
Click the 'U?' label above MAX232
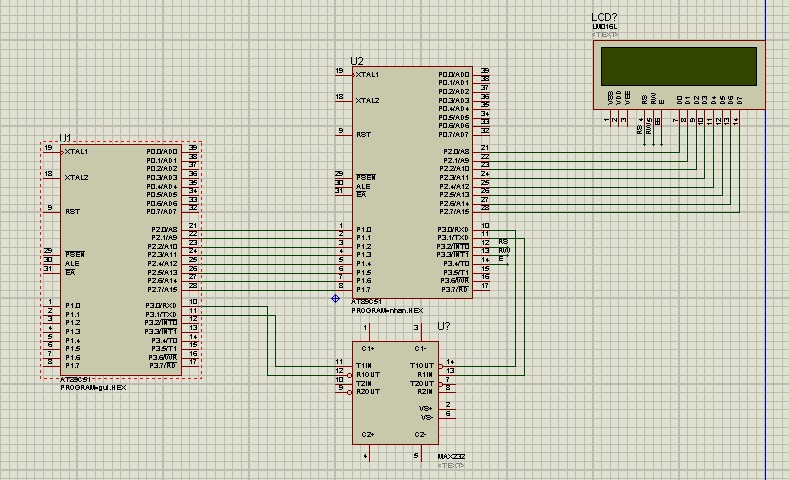pyautogui.click(x=444, y=326)
